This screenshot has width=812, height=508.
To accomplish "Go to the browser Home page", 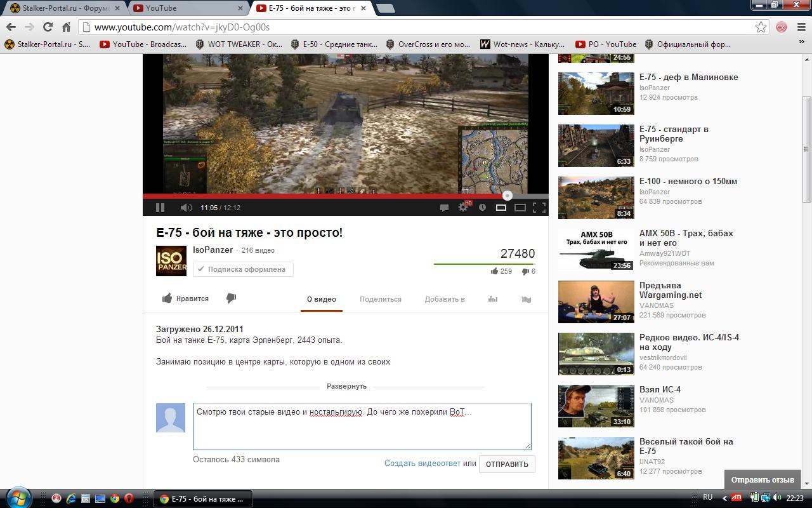I will coord(66,27).
